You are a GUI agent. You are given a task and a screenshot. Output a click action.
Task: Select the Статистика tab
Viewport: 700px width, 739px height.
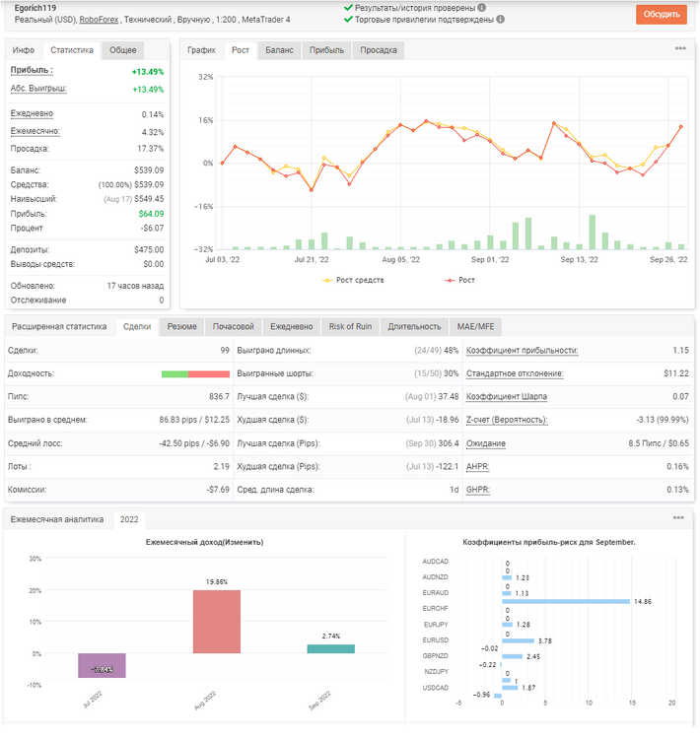(72, 50)
